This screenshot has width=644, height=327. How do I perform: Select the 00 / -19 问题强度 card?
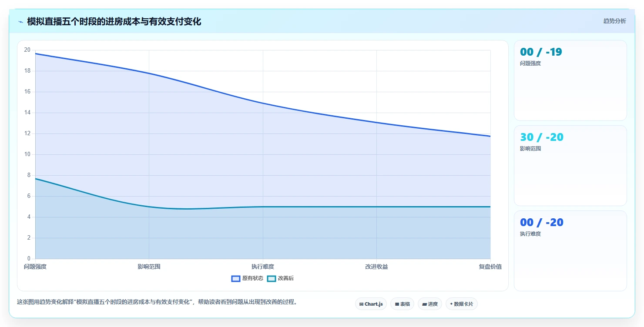570,80
